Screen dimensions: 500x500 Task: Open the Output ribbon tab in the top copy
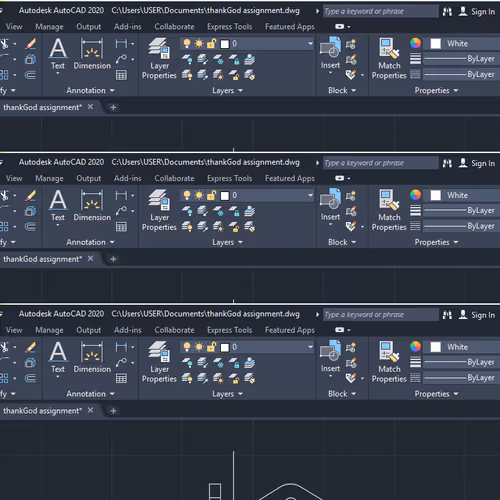point(89,27)
